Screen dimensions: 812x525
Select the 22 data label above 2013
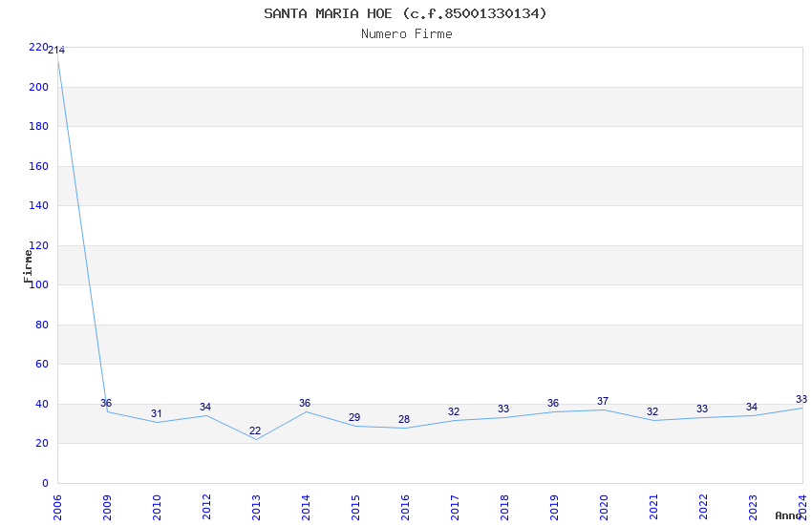[255, 430]
